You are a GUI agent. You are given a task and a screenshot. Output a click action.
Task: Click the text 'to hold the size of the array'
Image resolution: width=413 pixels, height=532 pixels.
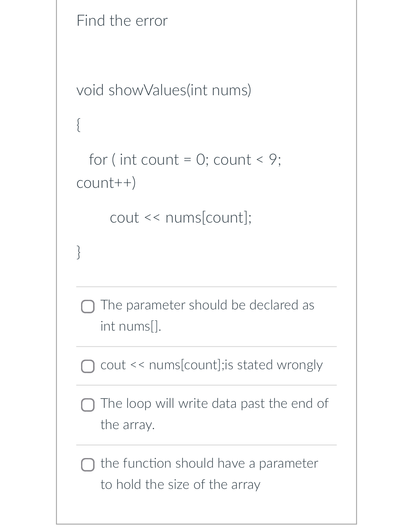click(x=180, y=484)
